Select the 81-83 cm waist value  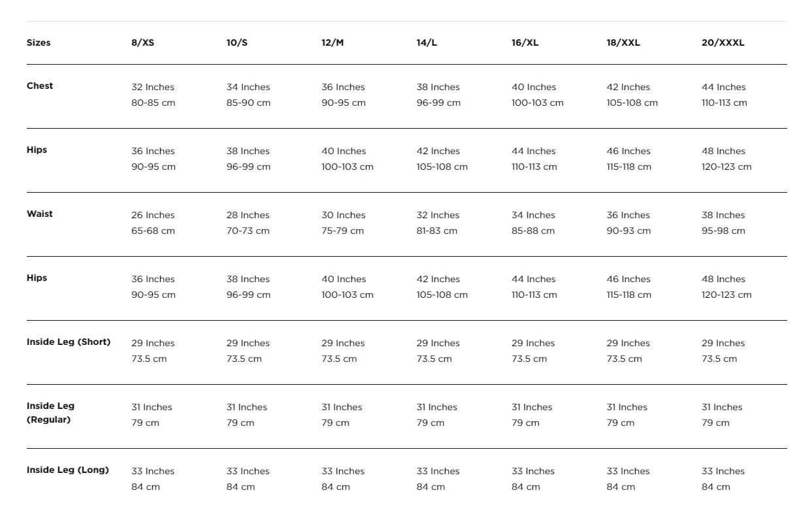point(437,231)
